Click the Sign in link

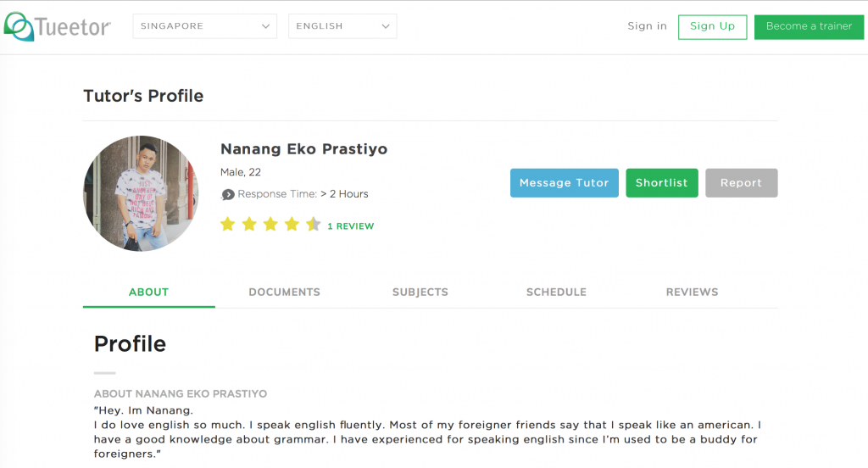(647, 26)
